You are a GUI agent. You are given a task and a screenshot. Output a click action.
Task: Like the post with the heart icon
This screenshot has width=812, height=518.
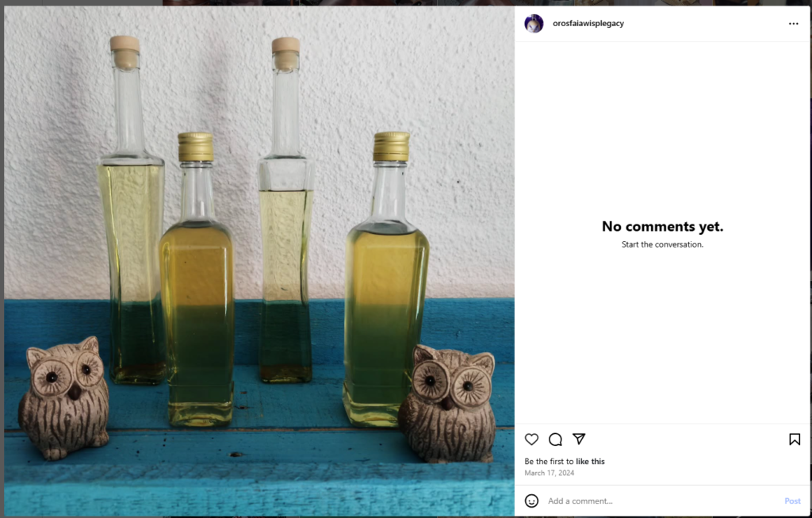(531, 439)
